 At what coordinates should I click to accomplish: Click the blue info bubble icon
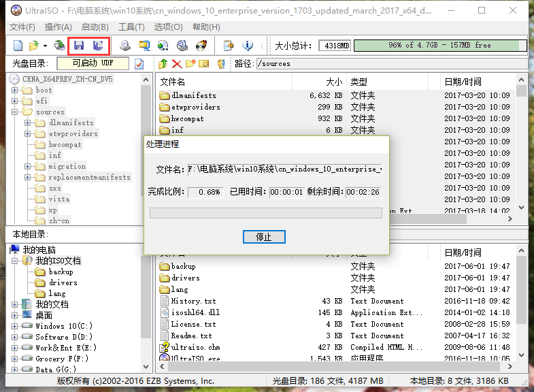[x=248, y=46]
